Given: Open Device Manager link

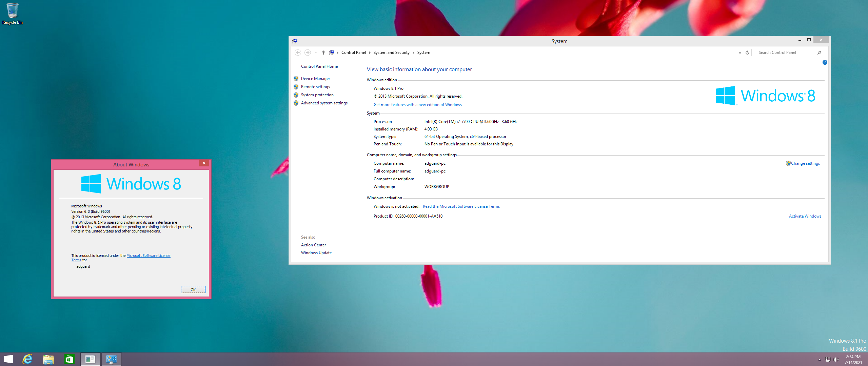Looking at the screenshot, I should [x=315, y=79].
